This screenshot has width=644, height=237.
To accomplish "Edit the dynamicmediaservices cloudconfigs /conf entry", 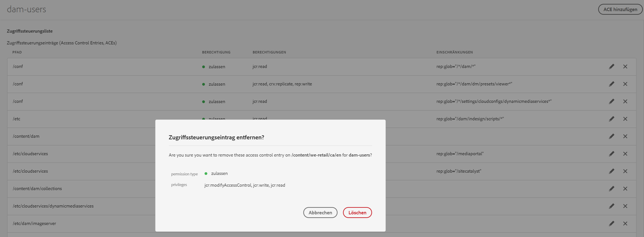I will point(612,101).
